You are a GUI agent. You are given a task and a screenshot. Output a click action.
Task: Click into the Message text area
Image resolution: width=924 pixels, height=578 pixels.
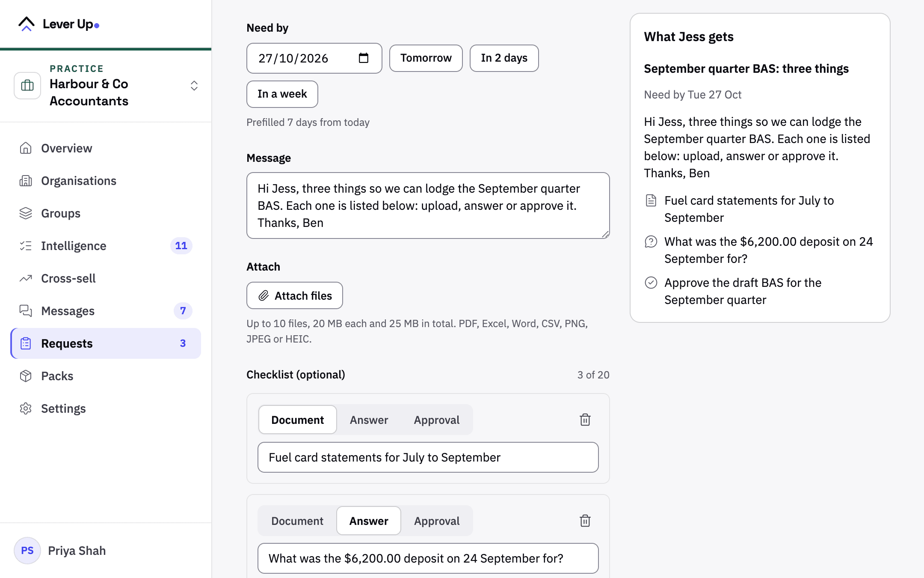428,206
